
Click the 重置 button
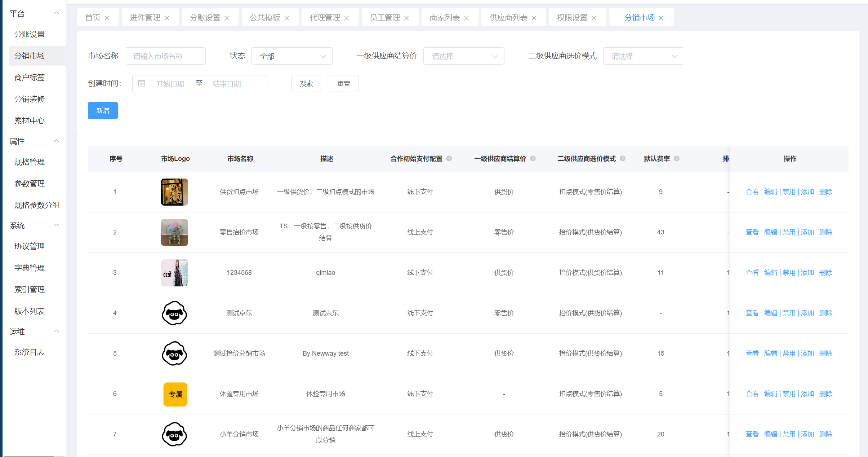pos(344,83)
